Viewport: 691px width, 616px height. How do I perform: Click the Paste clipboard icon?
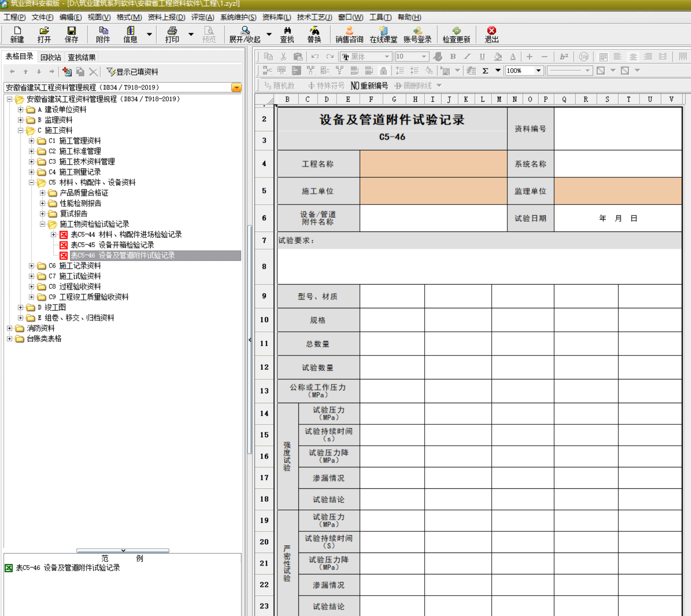[298, 56]
